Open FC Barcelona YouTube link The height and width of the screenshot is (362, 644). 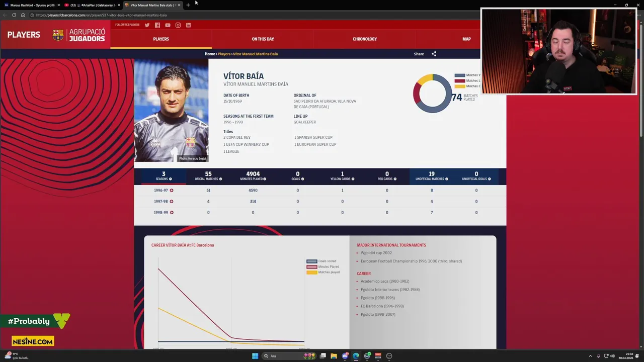168,25
